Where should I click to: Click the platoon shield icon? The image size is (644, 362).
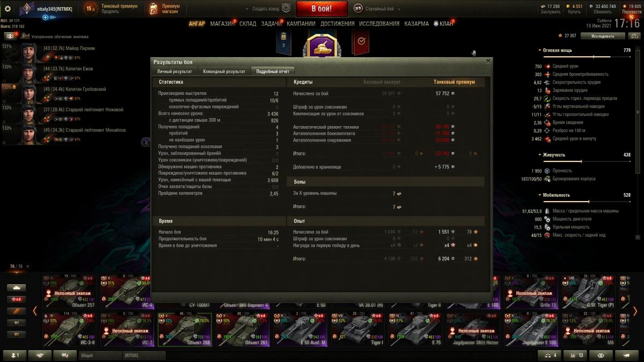pos(286,9)
